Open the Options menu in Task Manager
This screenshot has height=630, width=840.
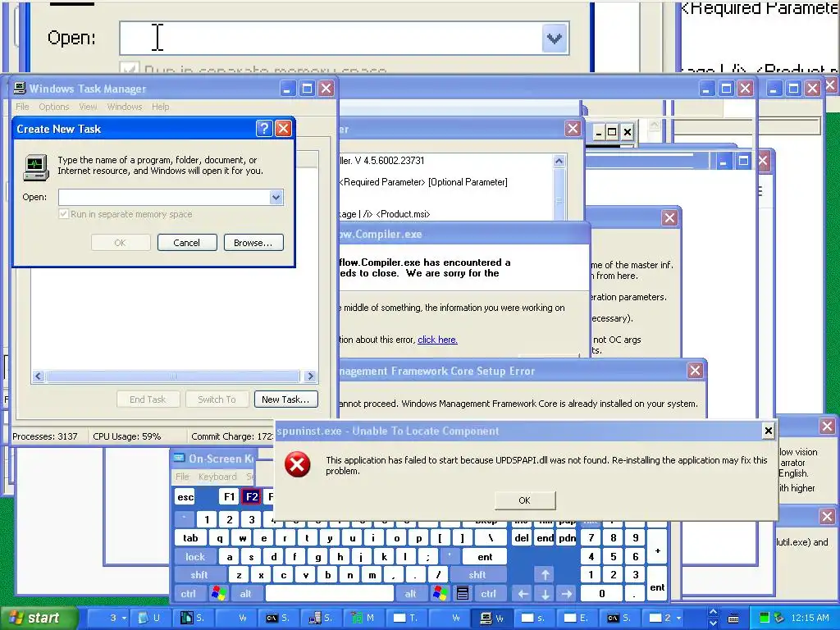[x=53, y=107]
